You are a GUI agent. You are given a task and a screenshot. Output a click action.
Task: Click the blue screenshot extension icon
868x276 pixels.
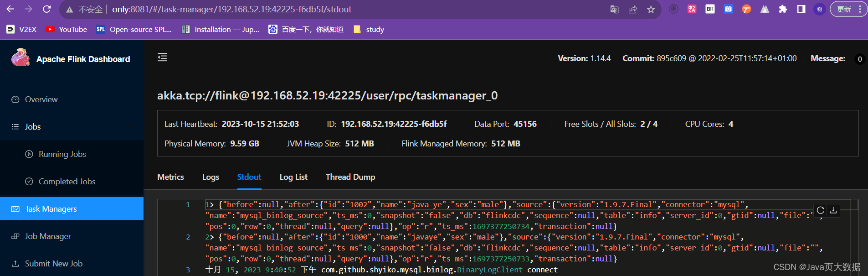point(728,9)
